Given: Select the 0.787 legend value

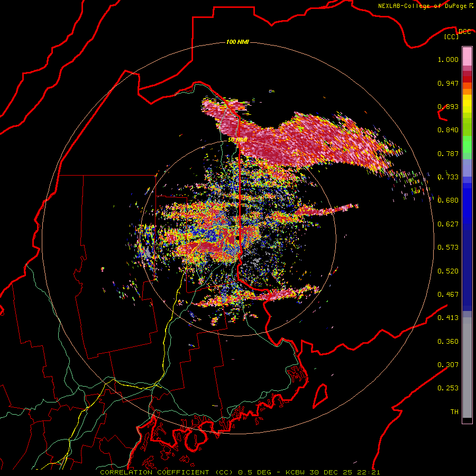Looking at the screenshot, I should pos(448,153).
